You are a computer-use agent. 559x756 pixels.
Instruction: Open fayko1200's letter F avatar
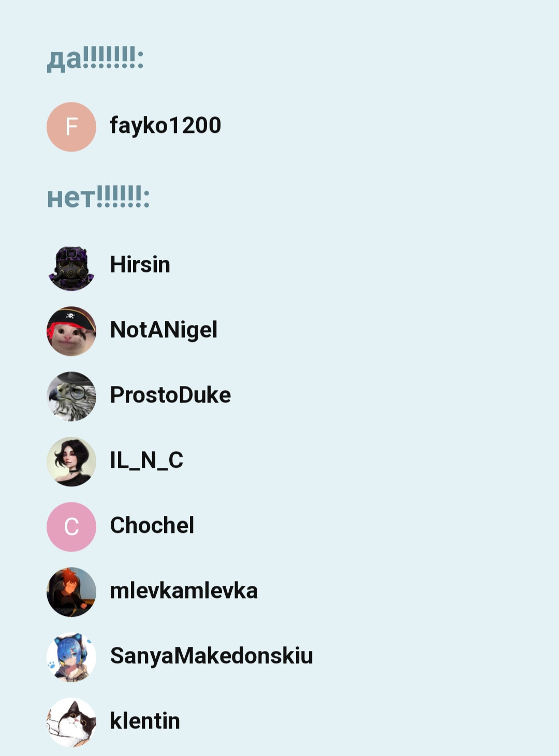pyautogui.click(x=71, y=127)
